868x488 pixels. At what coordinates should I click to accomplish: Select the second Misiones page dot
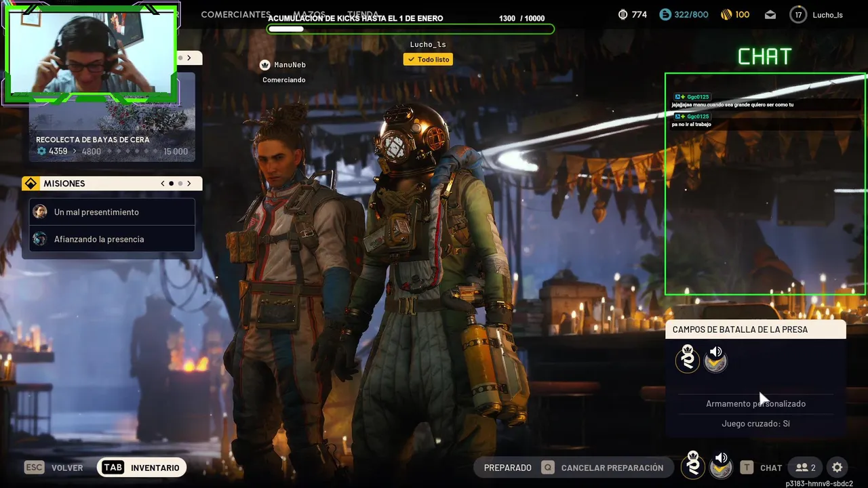coord(180,184)
